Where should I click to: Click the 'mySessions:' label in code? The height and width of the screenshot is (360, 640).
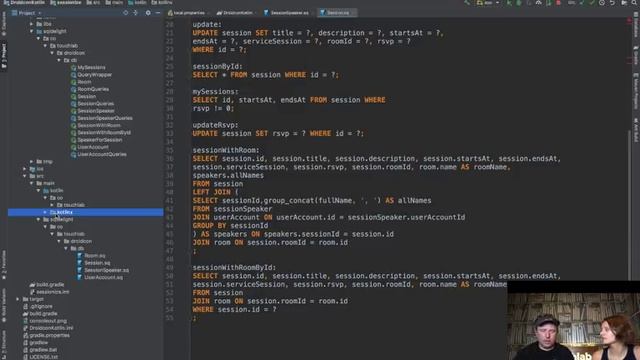(x=215, y=92)
